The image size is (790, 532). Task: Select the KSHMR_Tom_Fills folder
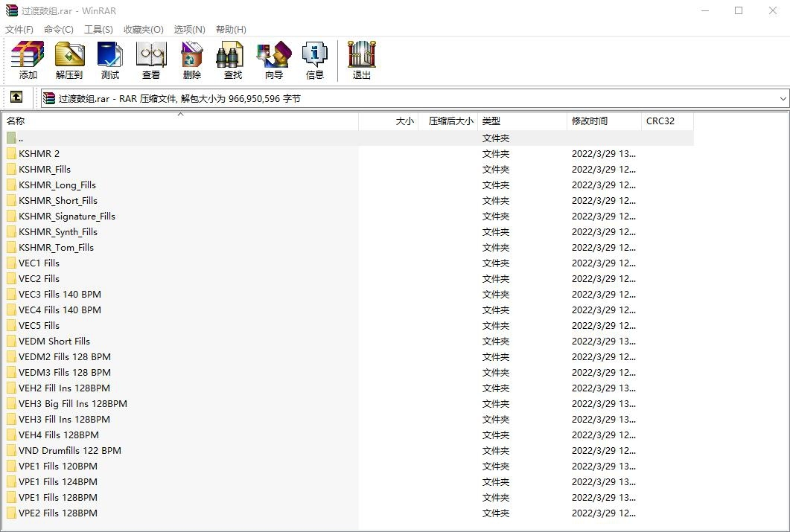coord(56,247)
